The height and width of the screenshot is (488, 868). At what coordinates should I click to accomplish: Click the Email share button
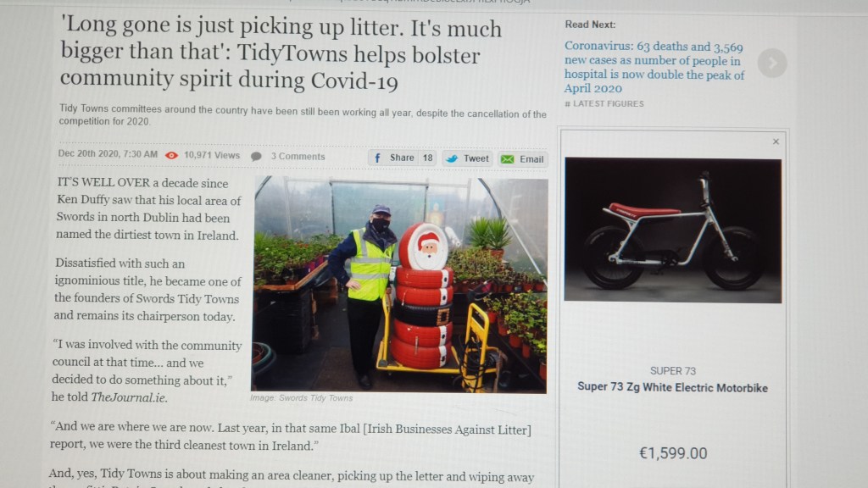[x=522, y=159]
